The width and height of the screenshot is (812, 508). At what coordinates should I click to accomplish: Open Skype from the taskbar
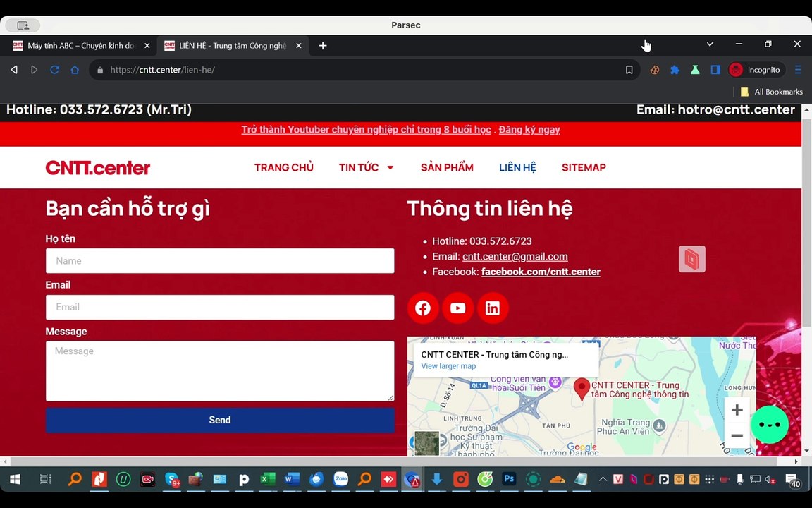(x=172, y=480)
